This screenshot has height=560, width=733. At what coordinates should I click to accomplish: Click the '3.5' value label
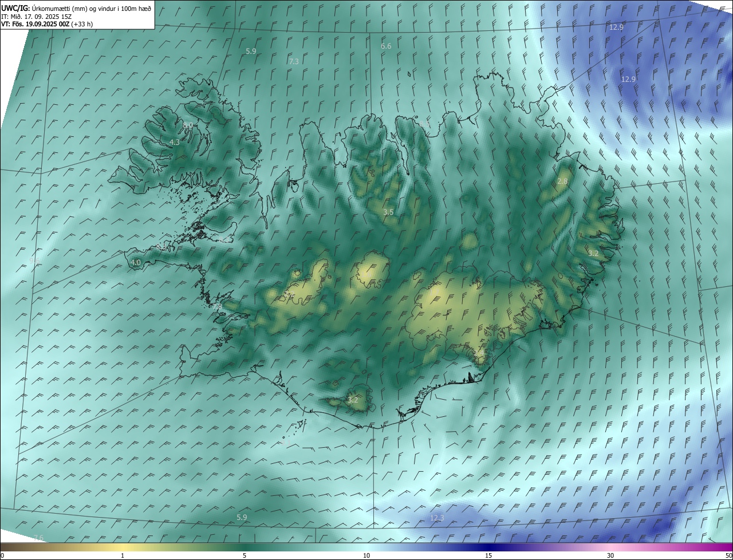click(x=388, y=212)
